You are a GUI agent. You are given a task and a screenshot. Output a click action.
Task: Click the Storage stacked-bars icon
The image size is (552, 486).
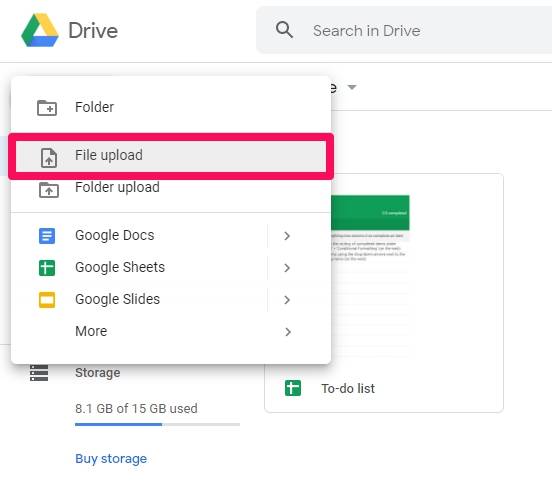[39, 373]
